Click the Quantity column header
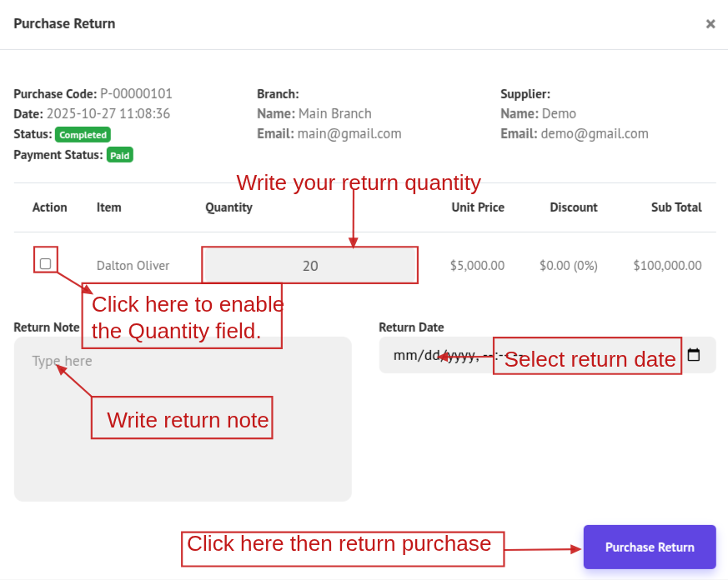Image resolution: width=728 pixels, height=580 pixels. (228, 207)
